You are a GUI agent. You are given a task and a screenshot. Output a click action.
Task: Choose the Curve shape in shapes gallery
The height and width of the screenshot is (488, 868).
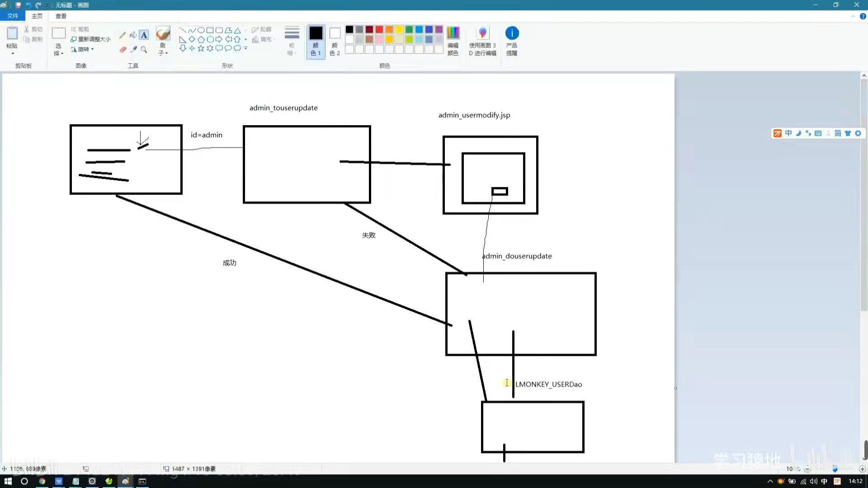pos(192,30)
